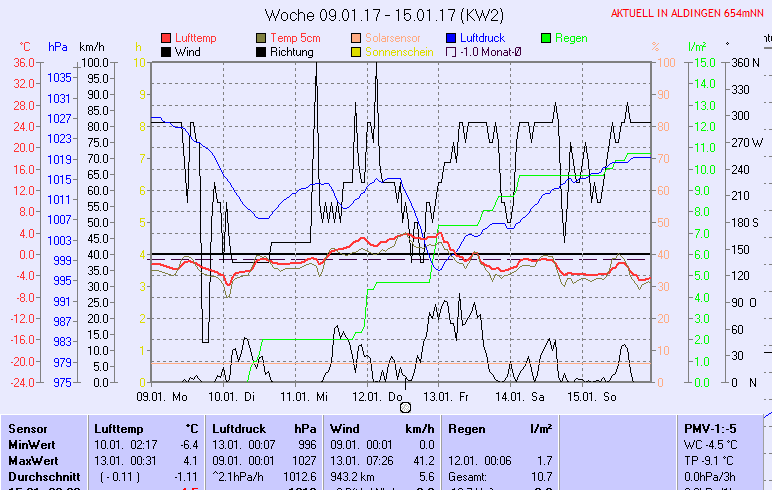The height and width of the screenshot is (490, 772).
Task: Click the circle marker below the time axis
Action: pos(405,407)
